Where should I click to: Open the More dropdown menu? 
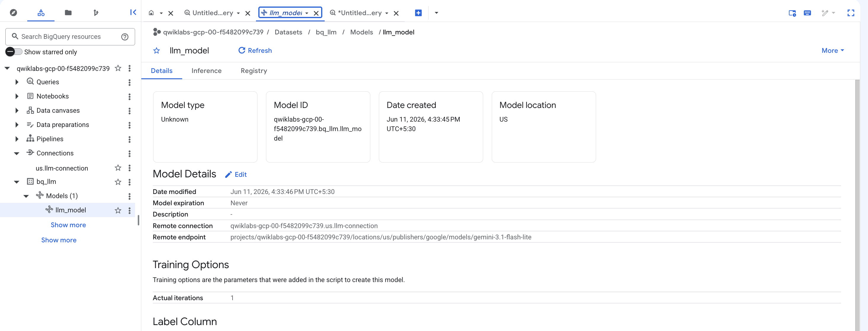click(x=833, y=51)
